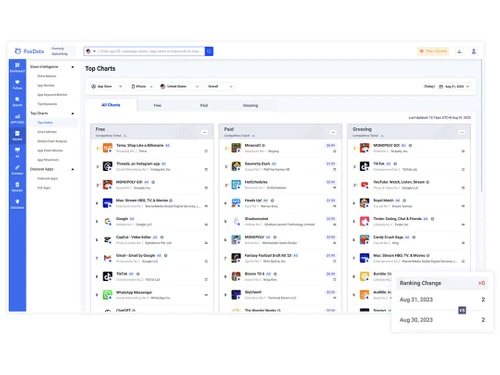Open the Ad sidebar icon
This screenshot has width=500, height=375.
17,152
